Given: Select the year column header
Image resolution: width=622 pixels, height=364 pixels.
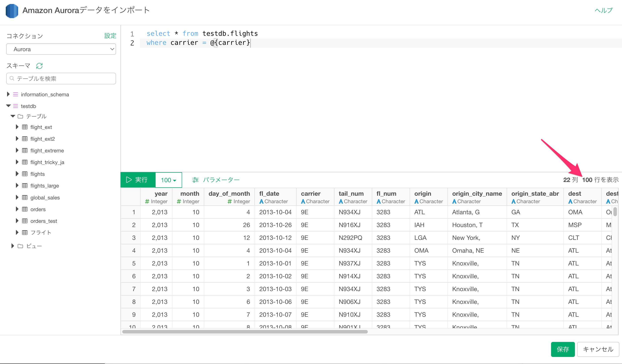Looking at the screenshot, I should 156,197.
